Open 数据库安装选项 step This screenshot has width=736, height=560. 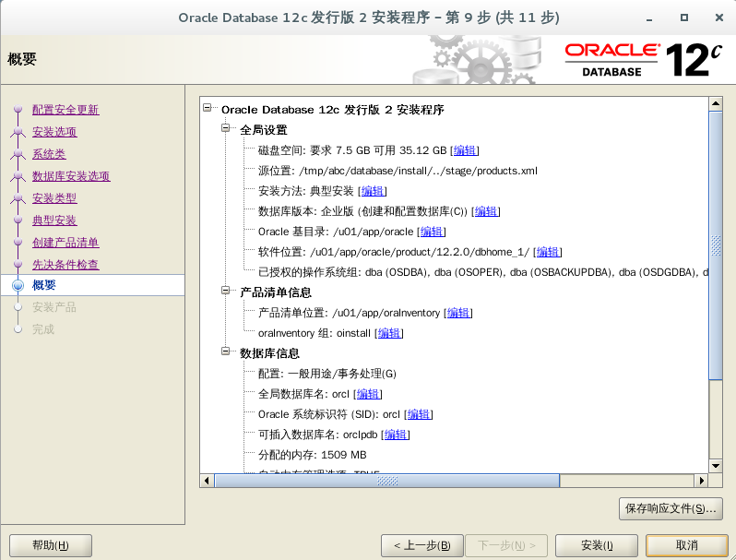pyautogui.click(x=71, y=176)
